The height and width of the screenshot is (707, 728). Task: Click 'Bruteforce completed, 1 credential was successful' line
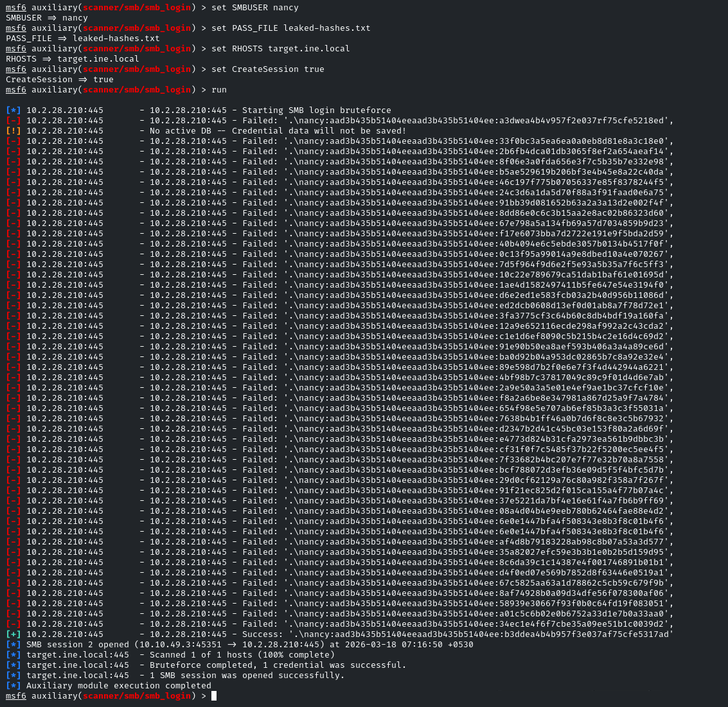point(278,665)
